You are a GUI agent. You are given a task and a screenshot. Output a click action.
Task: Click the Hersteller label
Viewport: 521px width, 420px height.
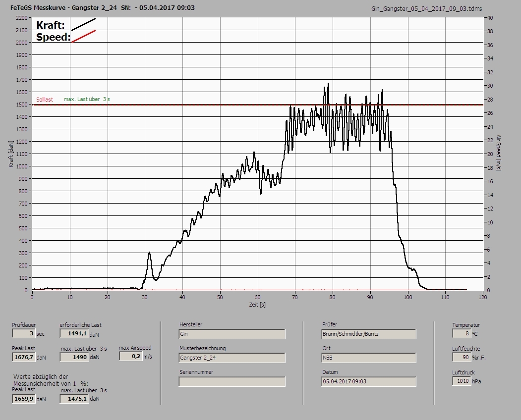[191, 324]
